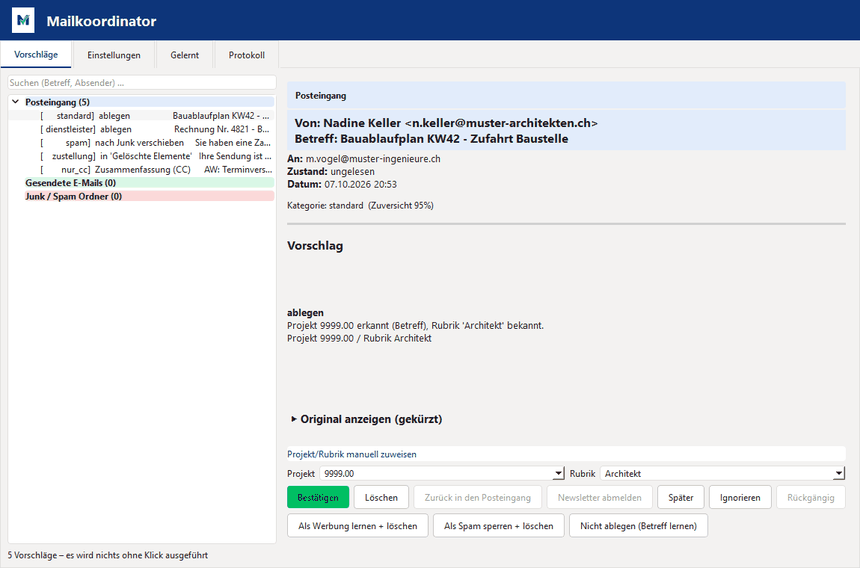
Task: Click the green Bestätigen button
Action: (x=318, y=497)
